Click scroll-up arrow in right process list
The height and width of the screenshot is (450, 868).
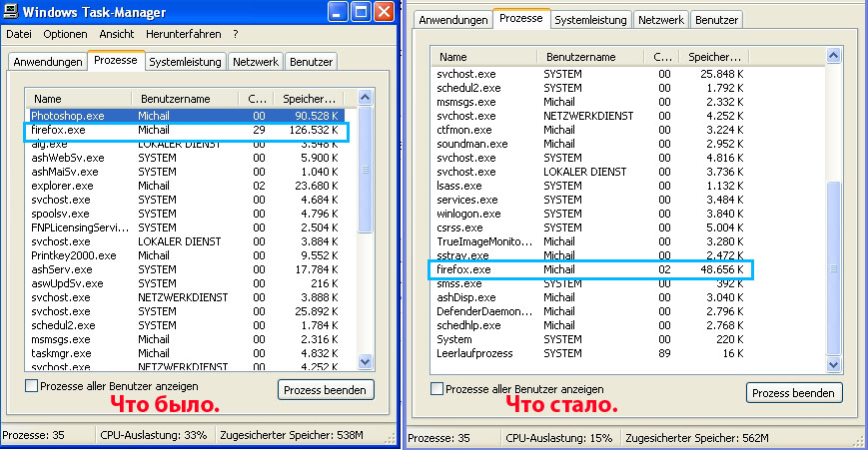pyautogui.click(x=834, y=55)
